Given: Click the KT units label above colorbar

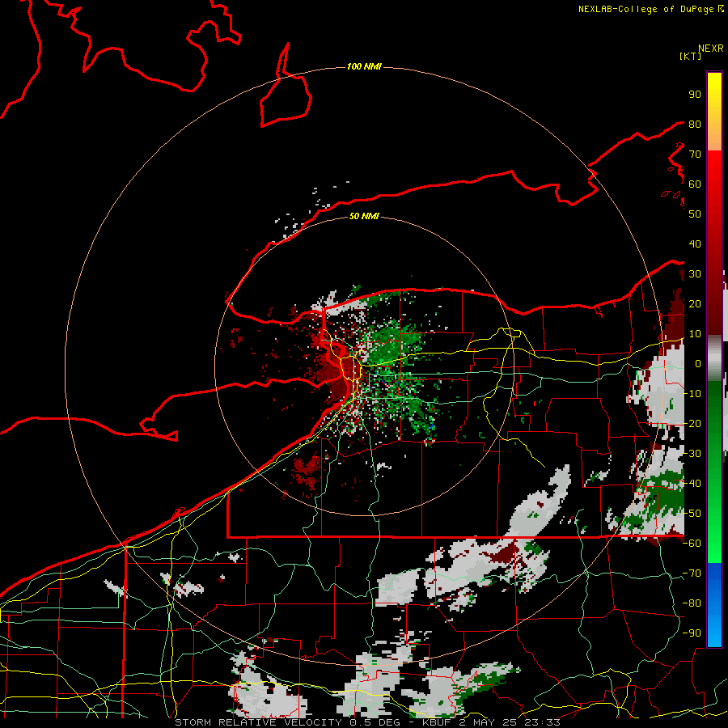Looking at the screenshot, I should [690, 56].
